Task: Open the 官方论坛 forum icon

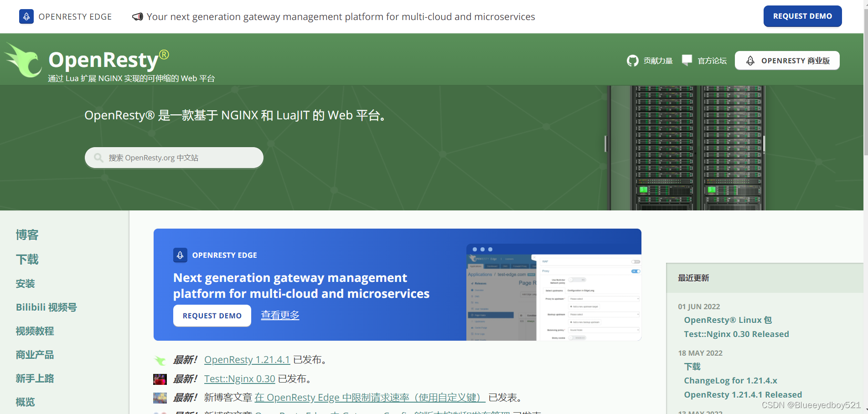Action: (687, 60)
